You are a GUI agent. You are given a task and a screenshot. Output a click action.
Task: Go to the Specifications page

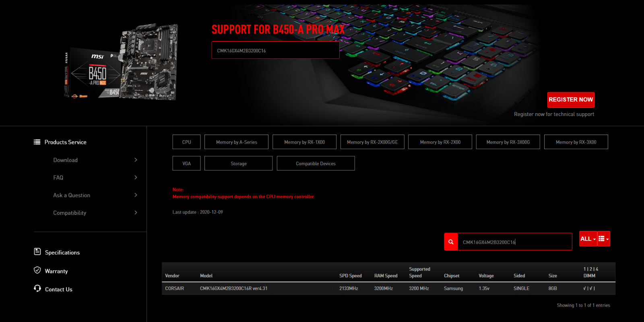pos(62,252)
